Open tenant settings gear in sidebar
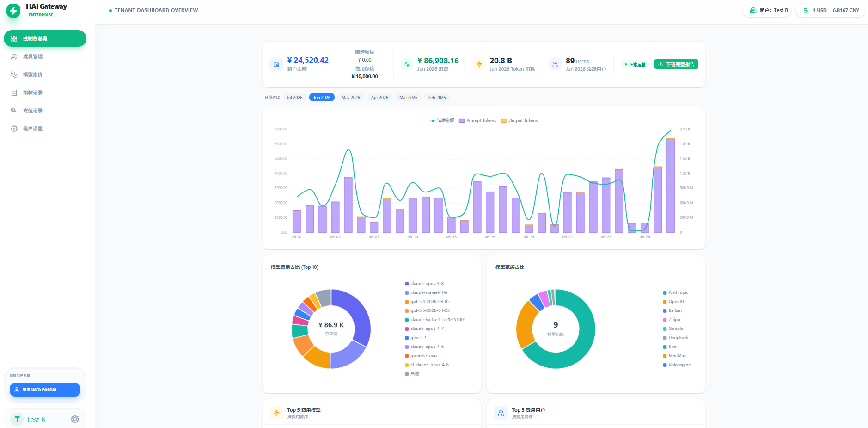 point(14,129)
